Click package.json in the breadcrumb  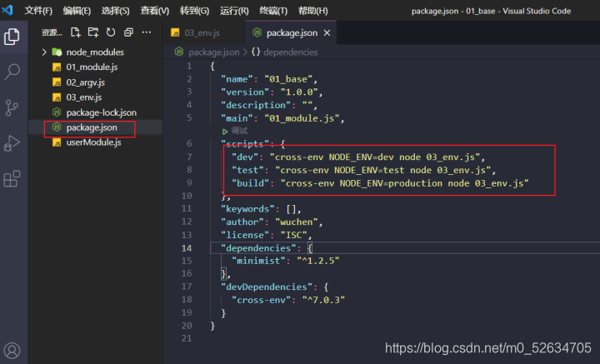213,52
